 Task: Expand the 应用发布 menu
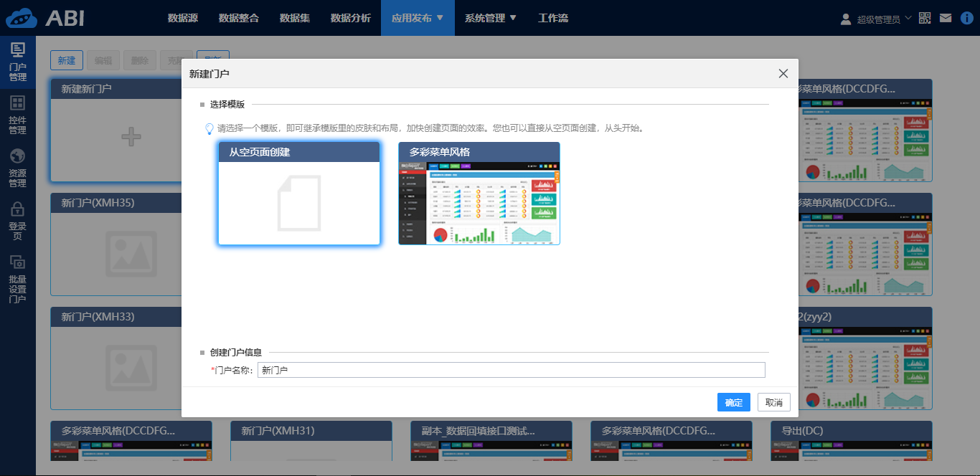[x=416, y=18]
